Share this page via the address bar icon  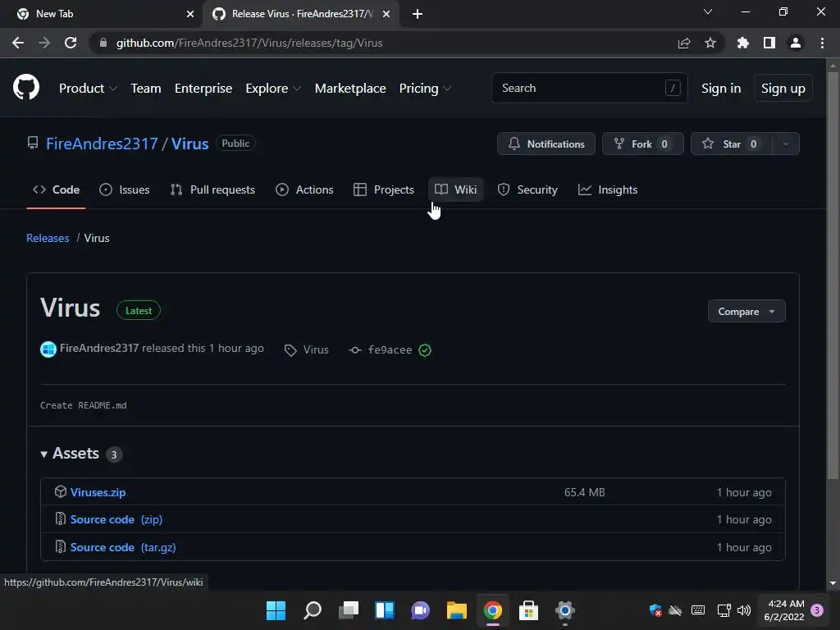pyautogui.click(x=684, y=43)
